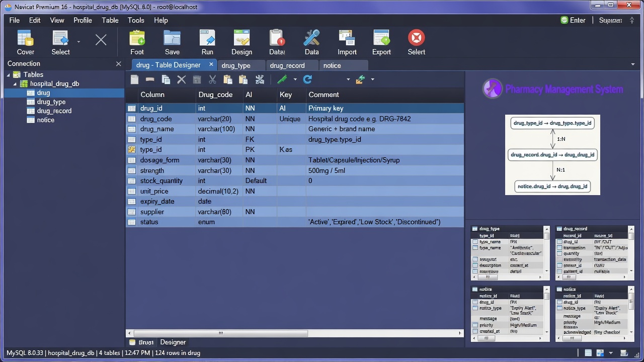Viewport: 644px width, 362px height.
Task: Click the Supraer account label
Action: [x=610, y=20]
